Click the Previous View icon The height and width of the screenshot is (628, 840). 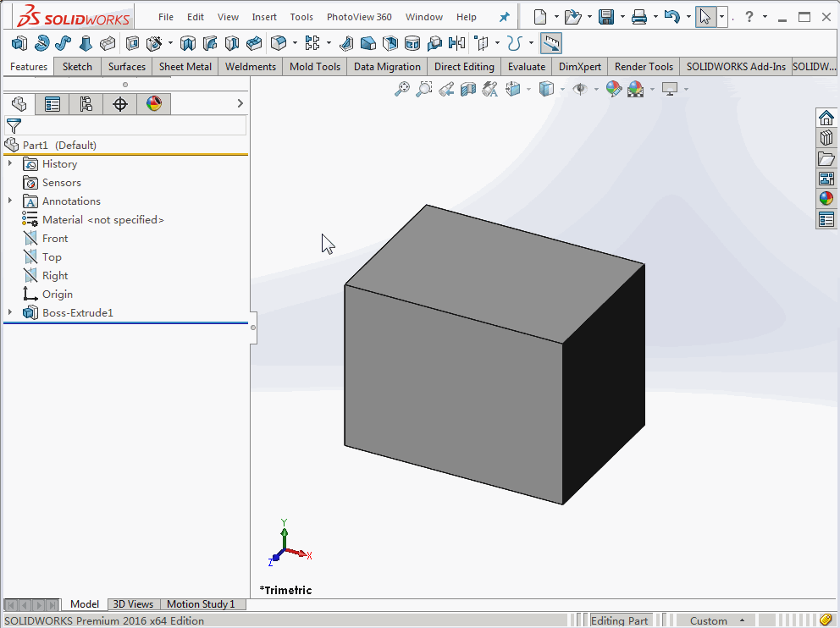[446, 89]
